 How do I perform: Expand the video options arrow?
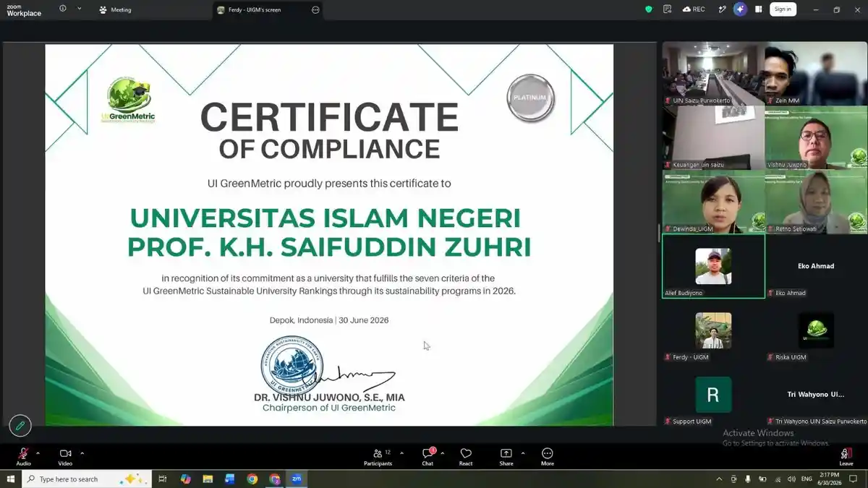point(82,453)
